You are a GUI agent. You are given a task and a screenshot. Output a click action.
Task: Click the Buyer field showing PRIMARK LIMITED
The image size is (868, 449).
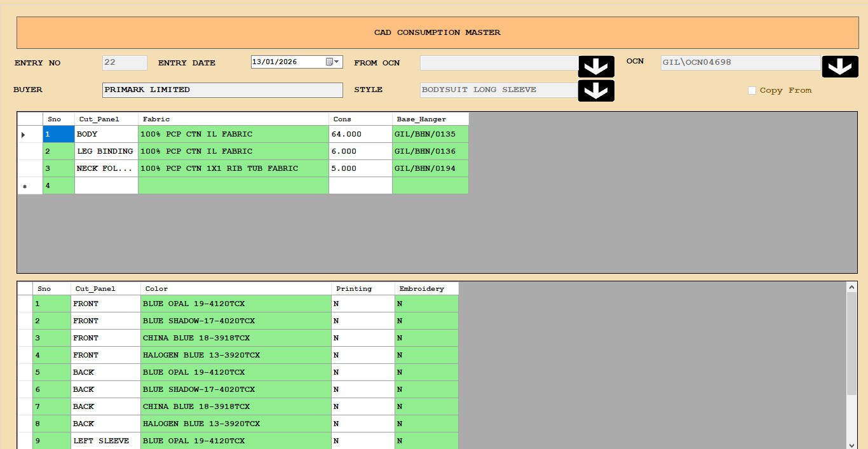(x=222, y=90)
